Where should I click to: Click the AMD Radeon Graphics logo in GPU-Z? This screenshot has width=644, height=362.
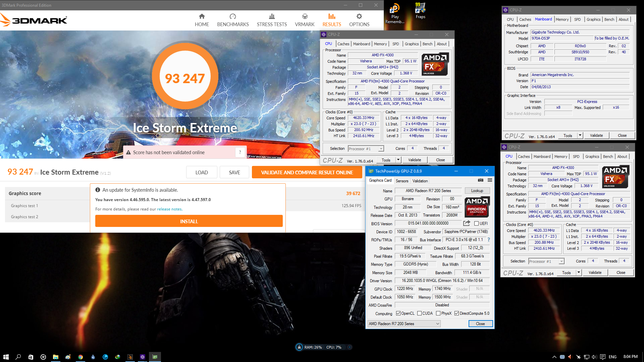pyautogui.click(x=477, y=207)
